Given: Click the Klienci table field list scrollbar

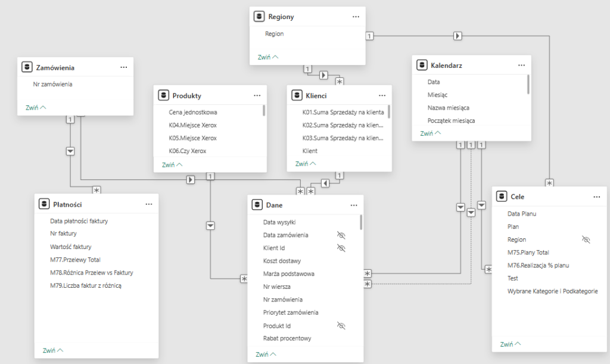Looking at the screenshot, I should tap(389, 111).
